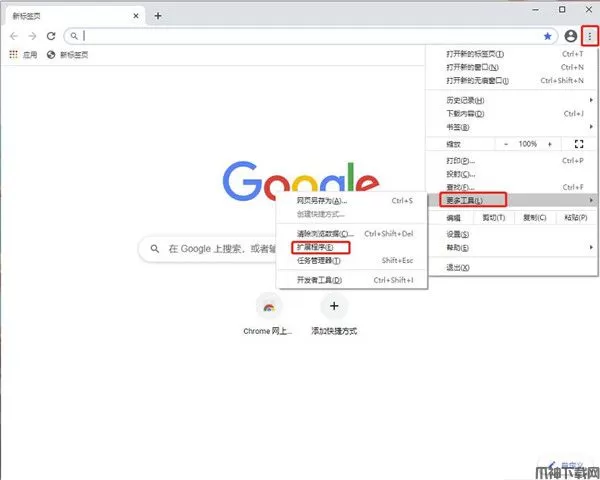The height and width of the screenshot is (480, 600).
Task: Maximize the Chrome window
Action: 562,10
